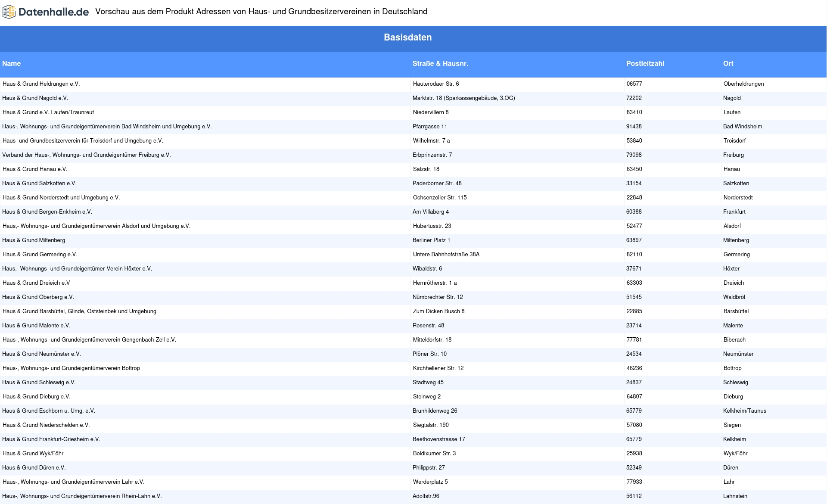Click Haus & Grund Germering e.V.
This screenshot has width=827, height=504.
pyautogui.click(x=40, y=255)
